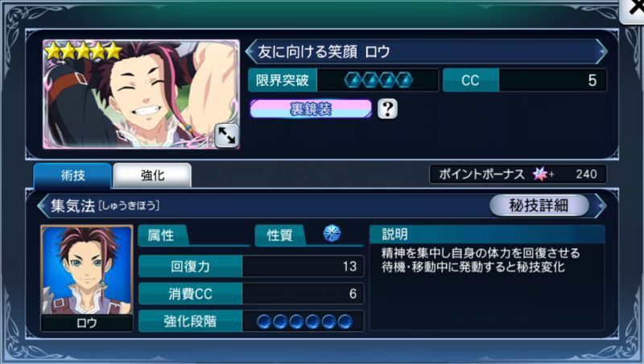Viewport: 644px width, 364px height.
Task: Click the blue crystal nature icon
Action: [x=332, y=234]
